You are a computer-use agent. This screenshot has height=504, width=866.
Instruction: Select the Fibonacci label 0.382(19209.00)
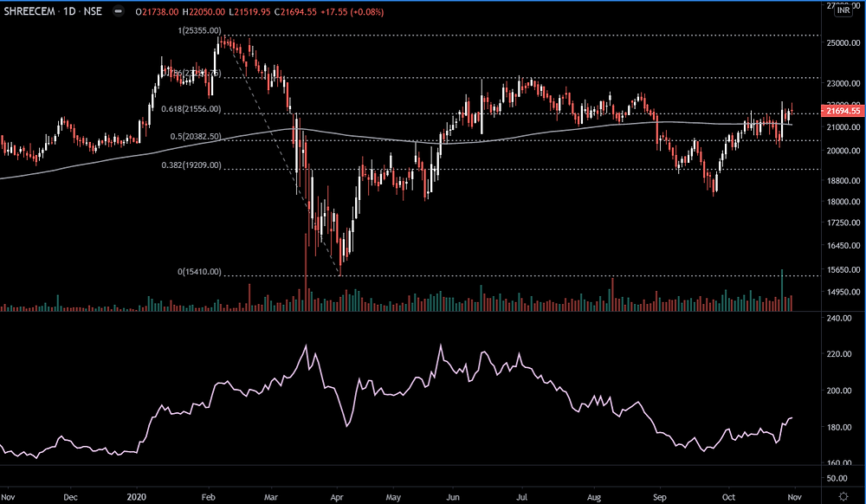[x=191, y=165]
